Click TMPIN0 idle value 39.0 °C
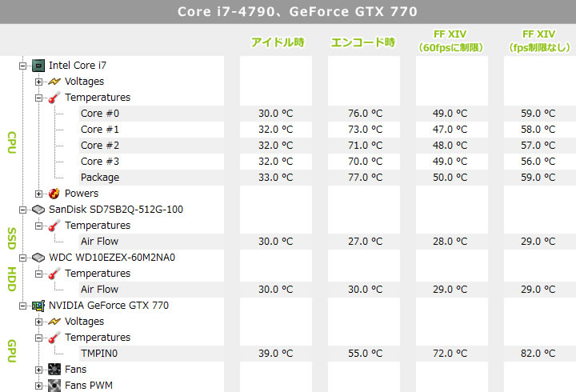The width and height of the screenshot is (576, 392). click(x=275, y=354)
